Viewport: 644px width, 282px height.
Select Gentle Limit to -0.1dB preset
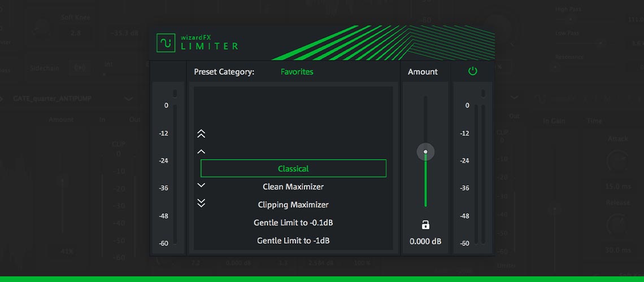[x=293, y=223]
